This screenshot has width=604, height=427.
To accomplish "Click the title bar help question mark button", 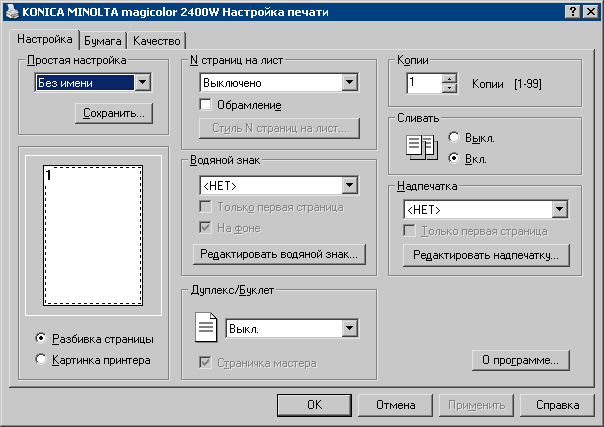I will click(573, 12).
